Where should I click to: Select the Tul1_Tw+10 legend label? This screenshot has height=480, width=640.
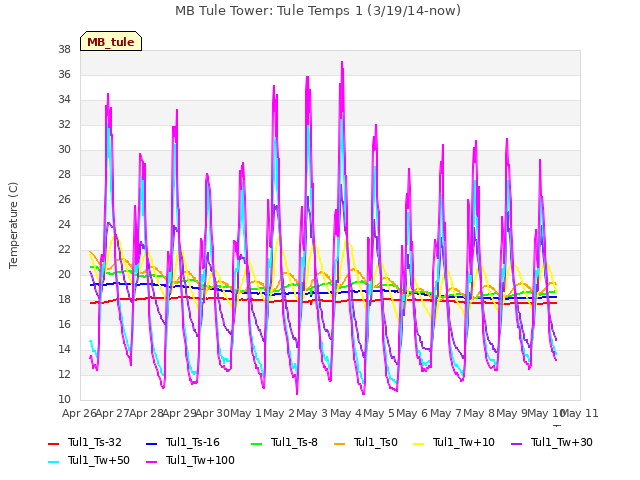pos(464,442)
